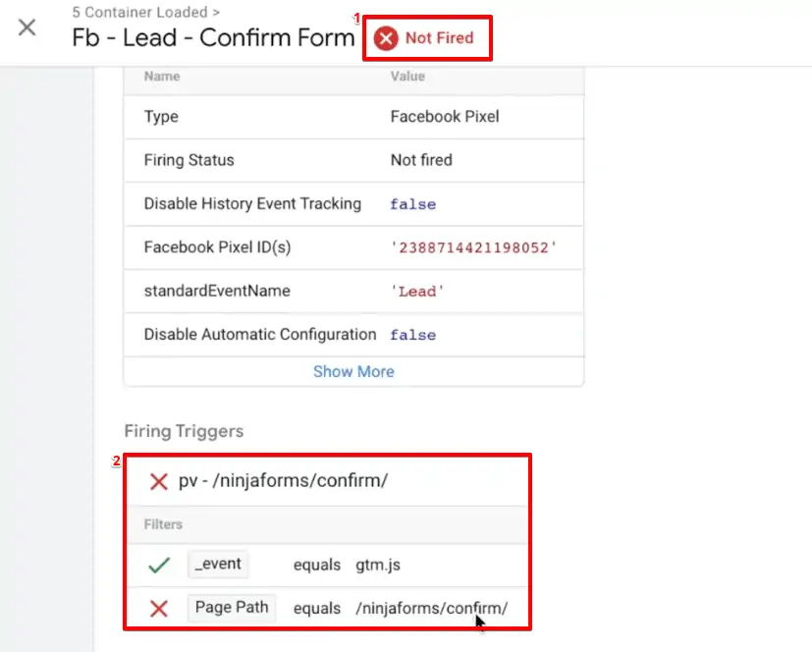Select the close X icon at top left
This screenshot has height=652, width=812.
27,27
